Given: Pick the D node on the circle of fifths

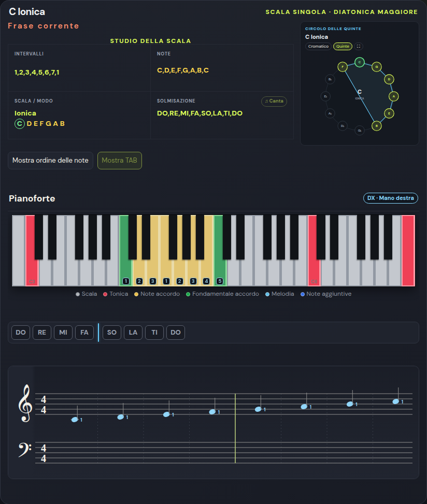Looking at the screenshot, I should point(389,79).
